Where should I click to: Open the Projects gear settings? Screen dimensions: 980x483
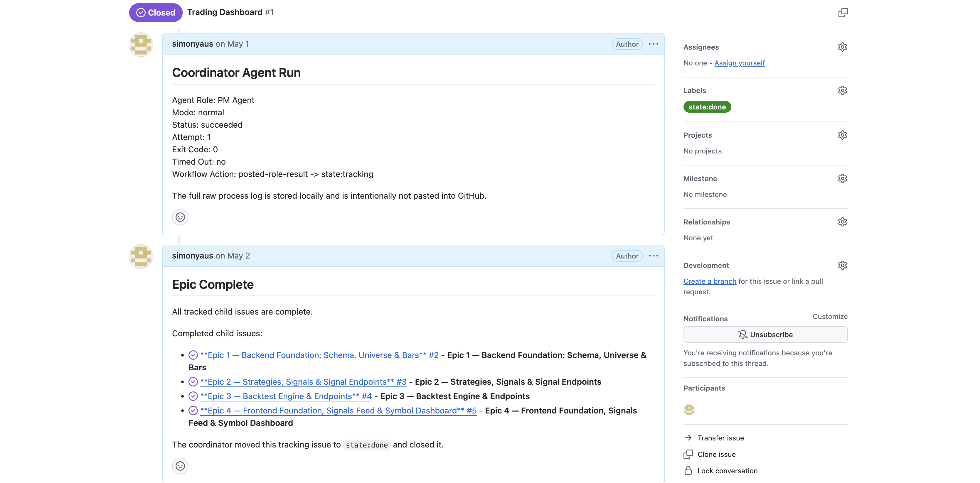click(x=842, y=135)
